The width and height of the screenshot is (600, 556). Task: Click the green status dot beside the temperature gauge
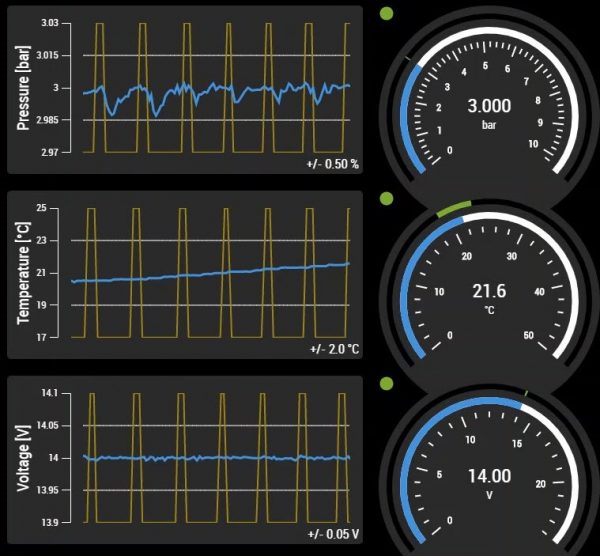tap(386, 199)
